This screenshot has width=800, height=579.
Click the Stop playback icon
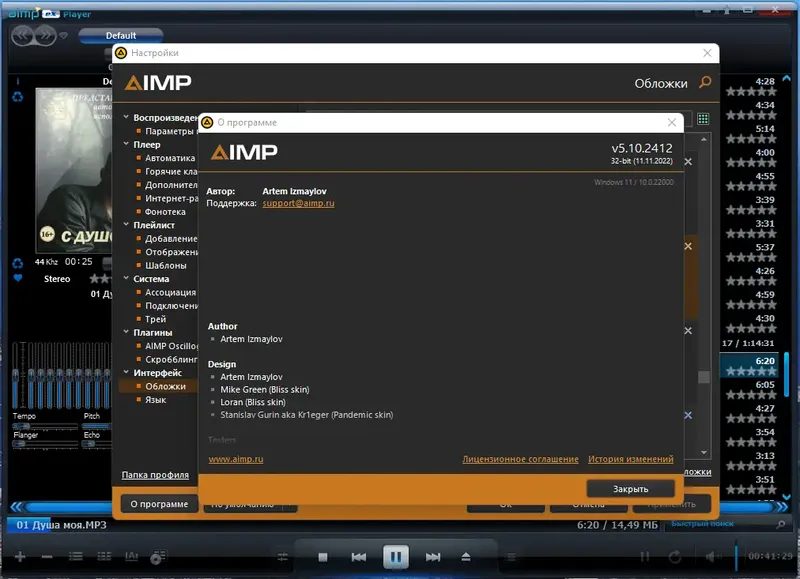[321, 556]
